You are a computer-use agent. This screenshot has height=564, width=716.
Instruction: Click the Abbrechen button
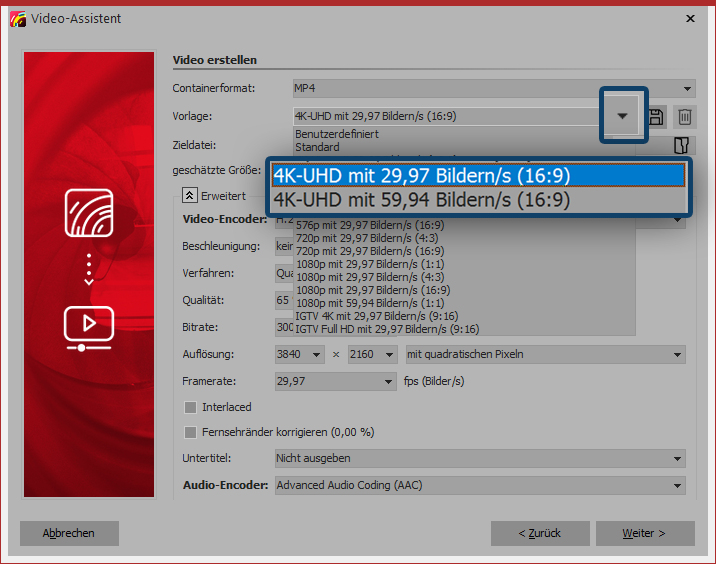click(x=69, y=533)
